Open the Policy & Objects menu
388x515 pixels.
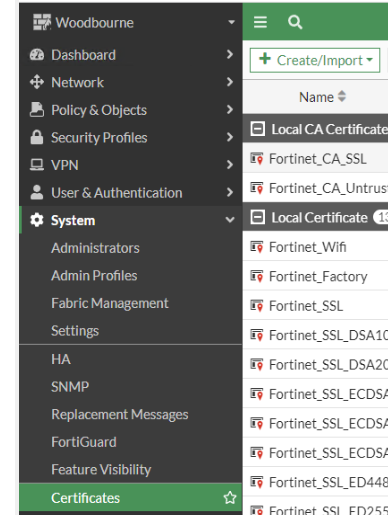point(131,110)
